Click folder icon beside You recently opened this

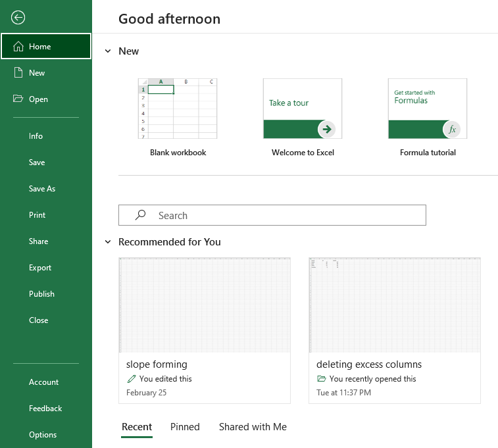[322, 379]
